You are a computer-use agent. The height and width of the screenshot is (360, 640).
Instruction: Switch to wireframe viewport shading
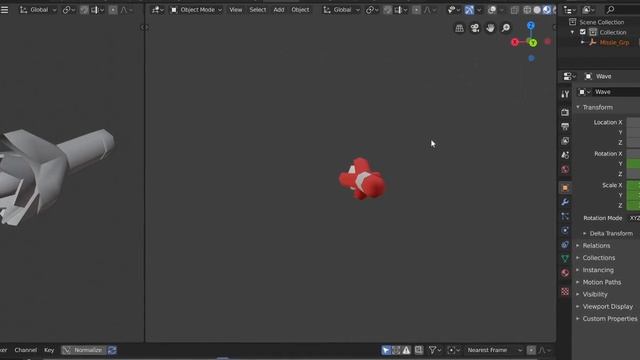point(527,10)
